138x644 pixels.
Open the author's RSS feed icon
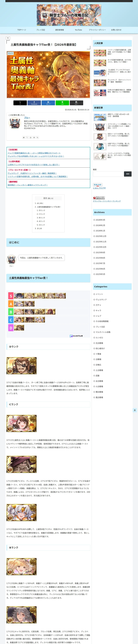(x=38, y=137)
